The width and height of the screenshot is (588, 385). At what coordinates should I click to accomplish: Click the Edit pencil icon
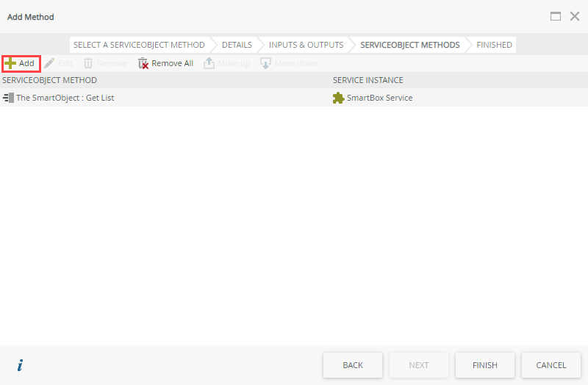click(49, 63)
